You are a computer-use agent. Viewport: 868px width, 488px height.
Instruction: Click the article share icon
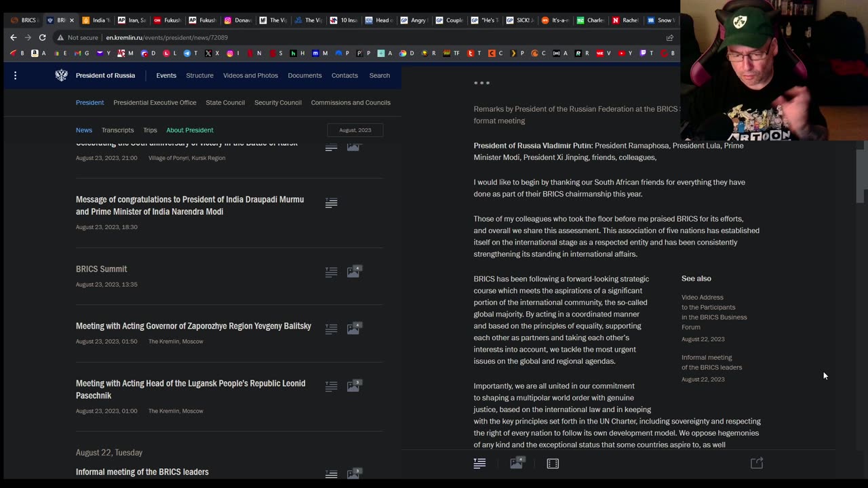coord(757,463)
